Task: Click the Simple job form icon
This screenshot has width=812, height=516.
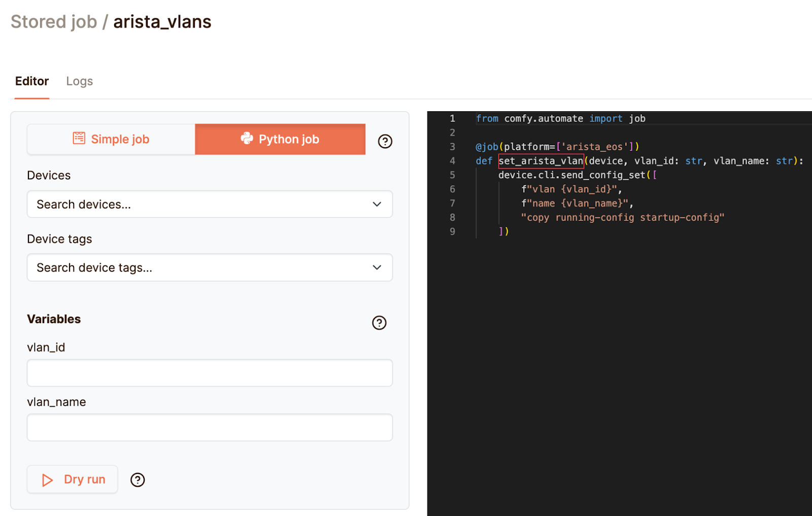Action: click(x=79, y=138)
